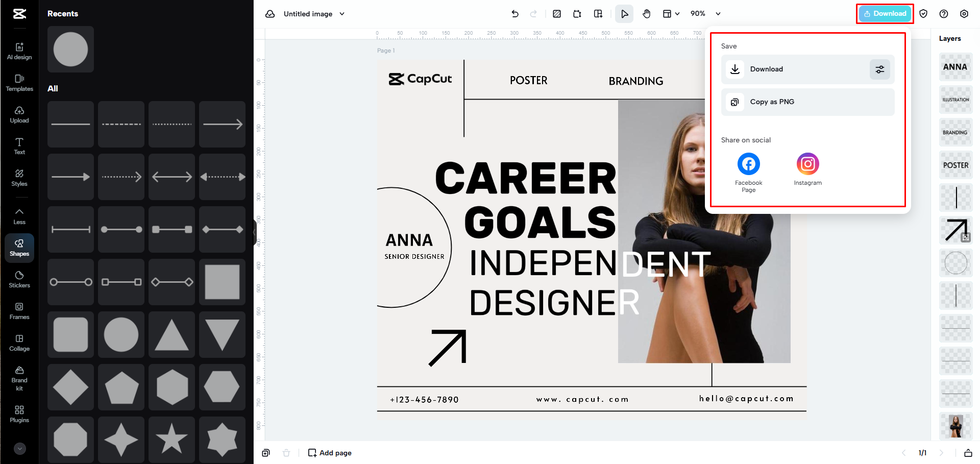Select the Hand tool in toolbar
The height and width of the screenshot is (464, 980).
pyautogui.click(x=646, y=14)
